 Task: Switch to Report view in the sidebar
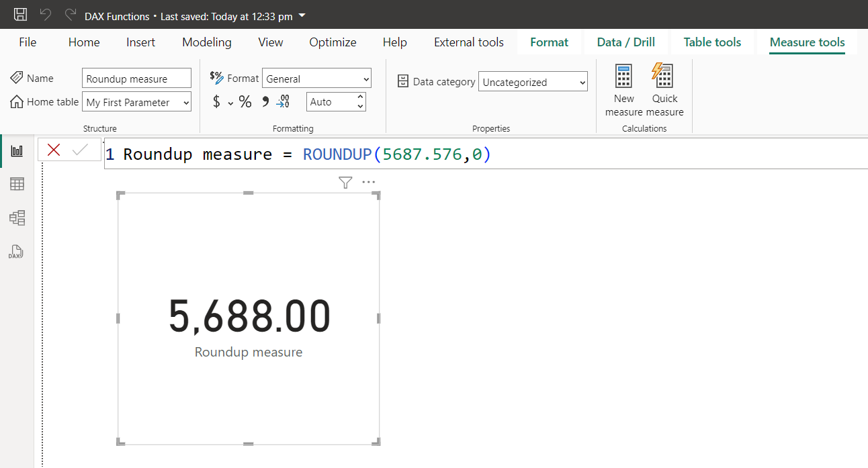coord(17,150)
